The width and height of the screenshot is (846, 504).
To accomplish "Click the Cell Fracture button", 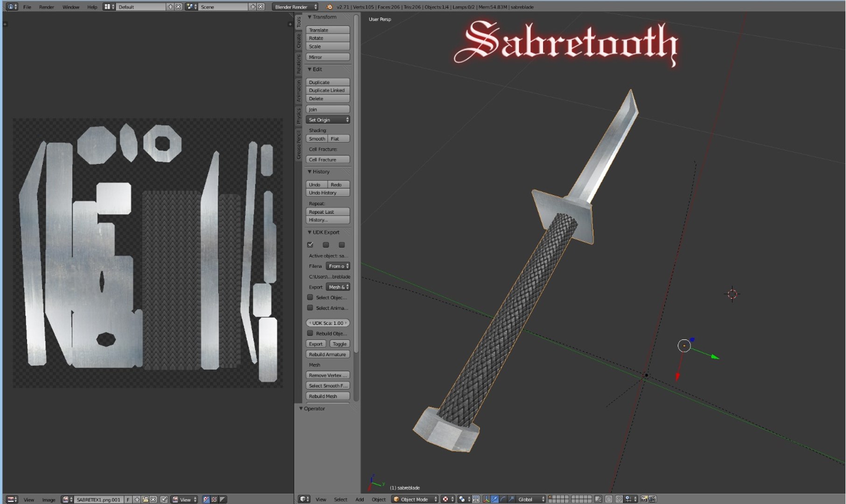I will (328, 160).
